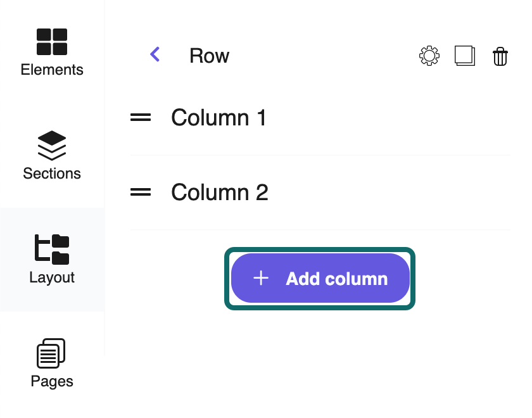The height and width of the screenshot is (418, 532).
Task: Click the "Add column" button text
Action: pyautogui.click(x=336, y=279)
